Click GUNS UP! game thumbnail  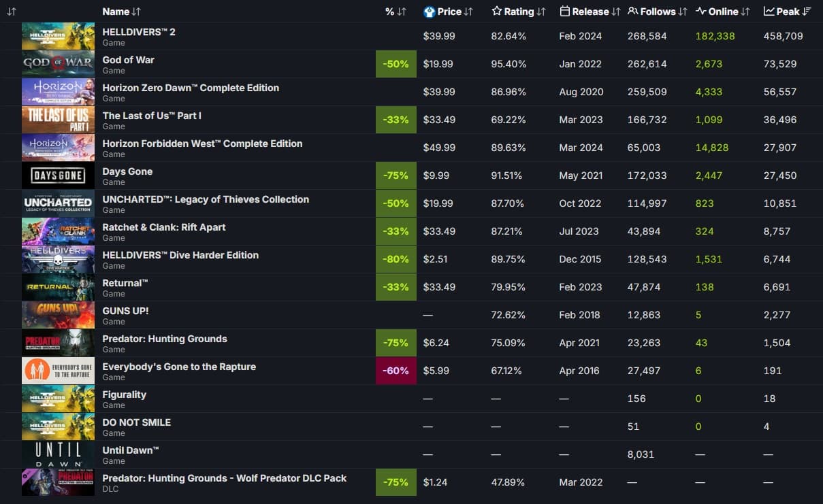58,315
